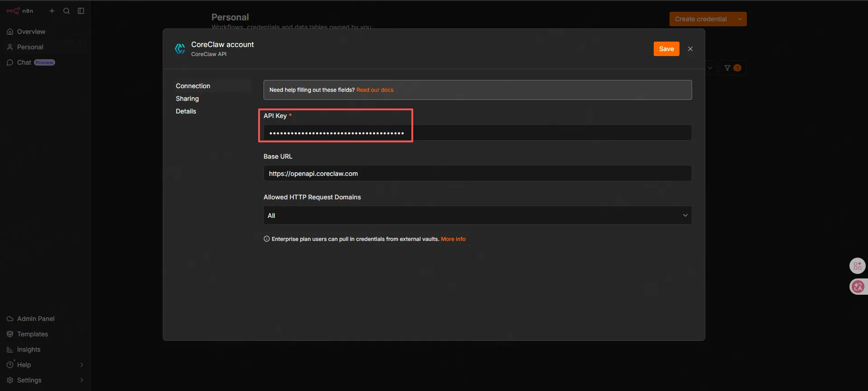This screenshot has width=868, height=391.
Task: Click the floating translate widget icon
Action: [x=858, y=287]
